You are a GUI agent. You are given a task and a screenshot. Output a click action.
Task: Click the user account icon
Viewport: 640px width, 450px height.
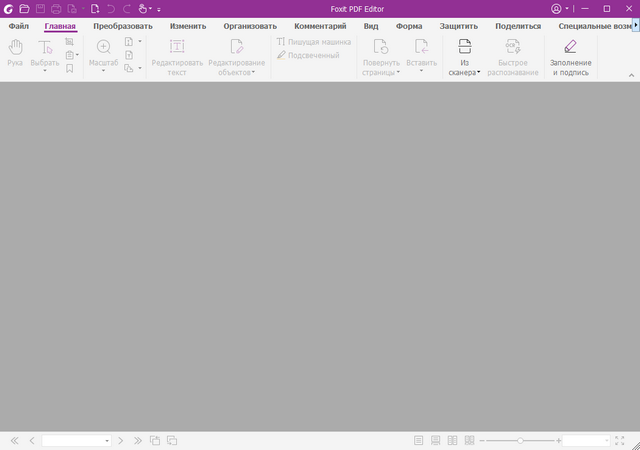point(556,8)
